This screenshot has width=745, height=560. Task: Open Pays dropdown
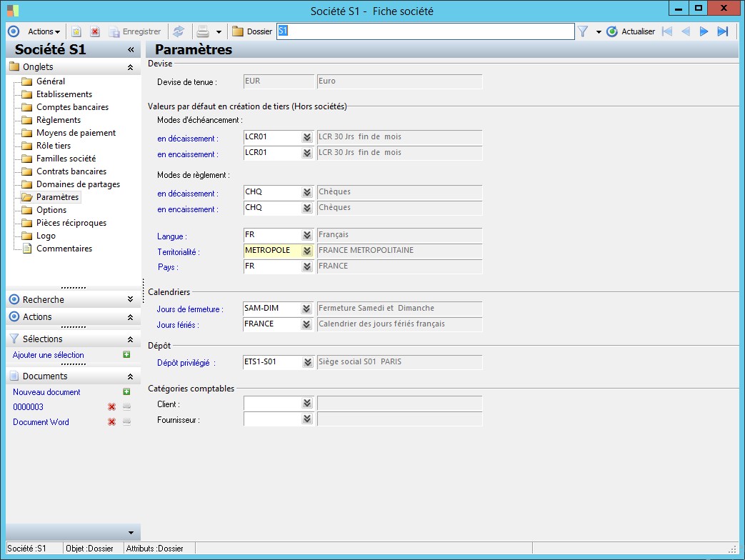click(x=307, y=266)
